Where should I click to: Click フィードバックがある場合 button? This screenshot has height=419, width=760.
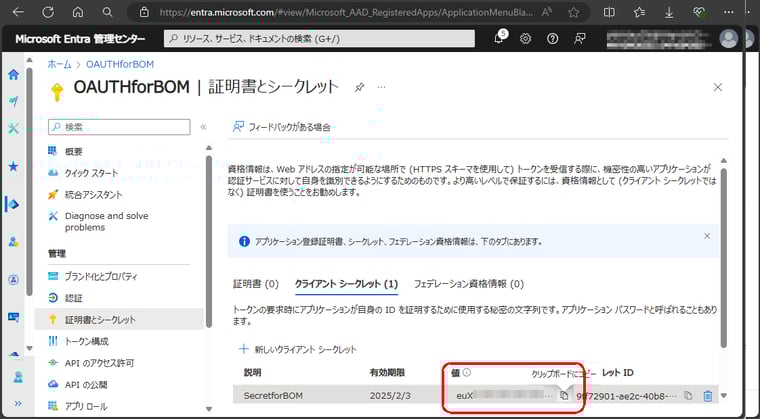click(x=282, y=127)
